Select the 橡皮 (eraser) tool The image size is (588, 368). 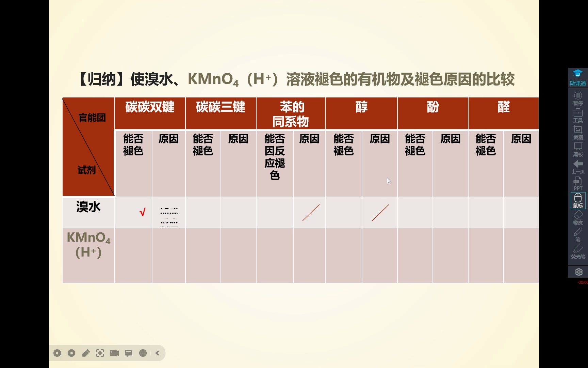578,217
